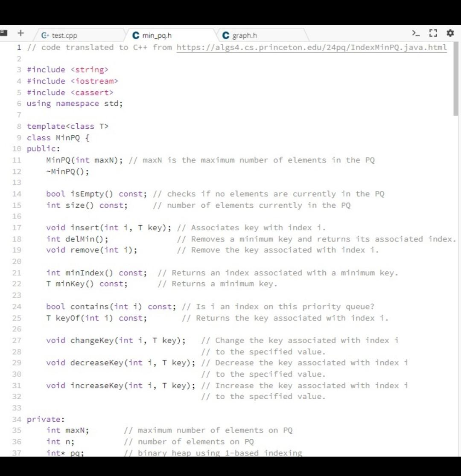Place cursor on the using namespace std line
Image resolution: width=461 pixels, height=476 pixels.
75,103
